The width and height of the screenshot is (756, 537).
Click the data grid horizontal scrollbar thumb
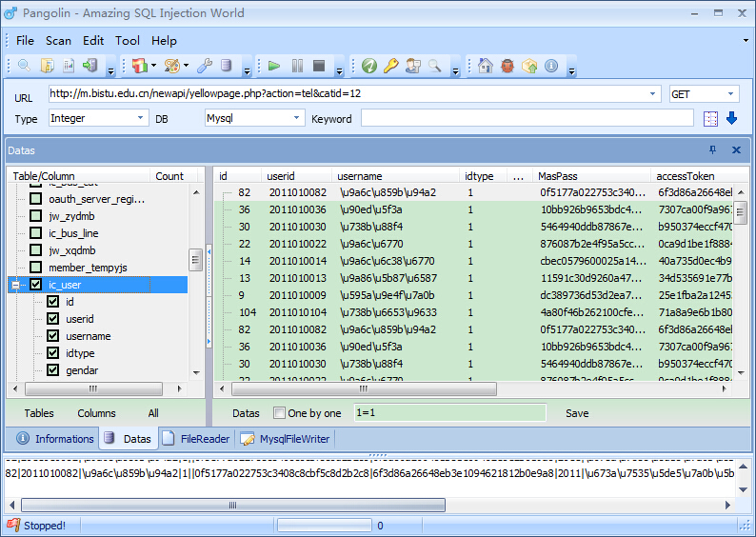pos(364,388)
